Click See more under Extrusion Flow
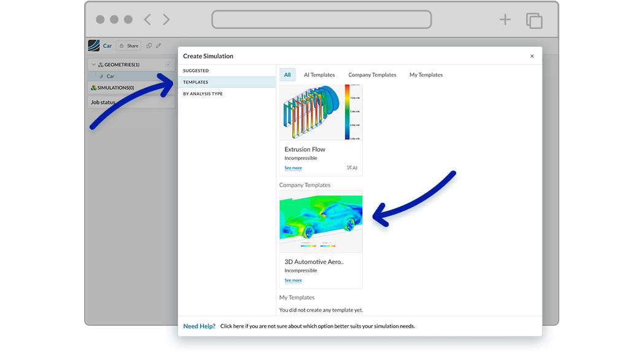The height and width of the screenshot is (351, 644). tap(293, 168)
